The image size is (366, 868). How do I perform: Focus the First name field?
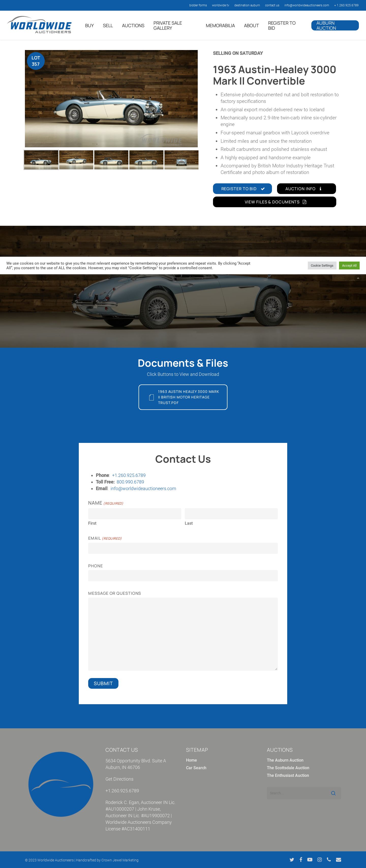tap(135, 513)
